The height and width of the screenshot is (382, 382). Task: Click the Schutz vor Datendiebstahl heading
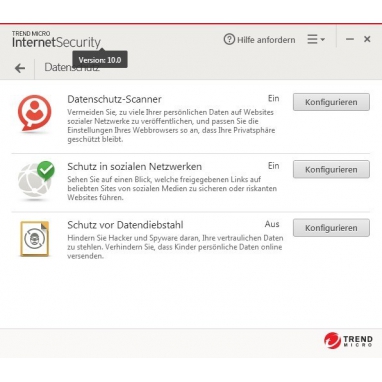[x=125, y=225]
